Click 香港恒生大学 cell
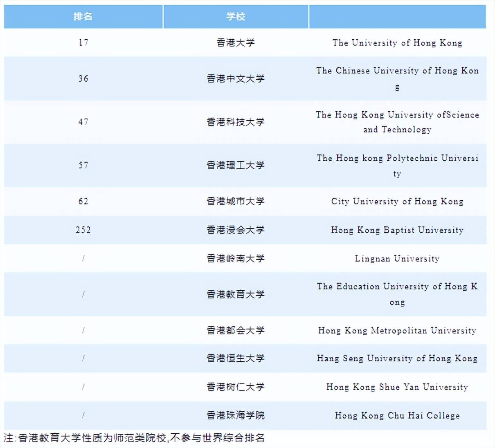The height and width of the screenshot is (448, 495). (x=236, y=358)
